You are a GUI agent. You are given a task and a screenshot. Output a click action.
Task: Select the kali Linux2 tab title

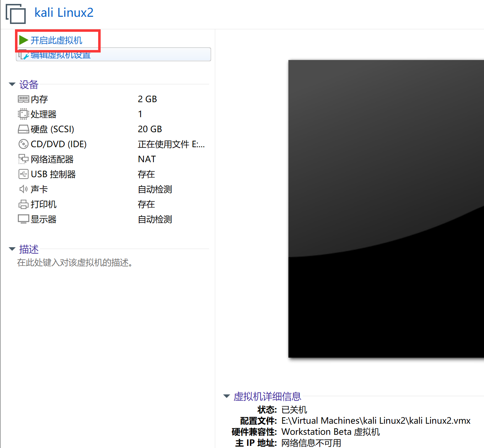point(64,13)
